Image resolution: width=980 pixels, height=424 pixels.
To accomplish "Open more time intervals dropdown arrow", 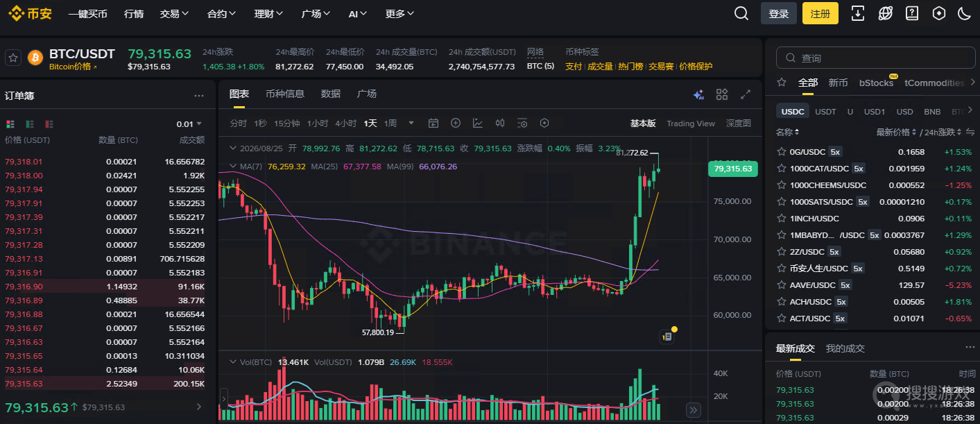I will [x=411, y=124].
